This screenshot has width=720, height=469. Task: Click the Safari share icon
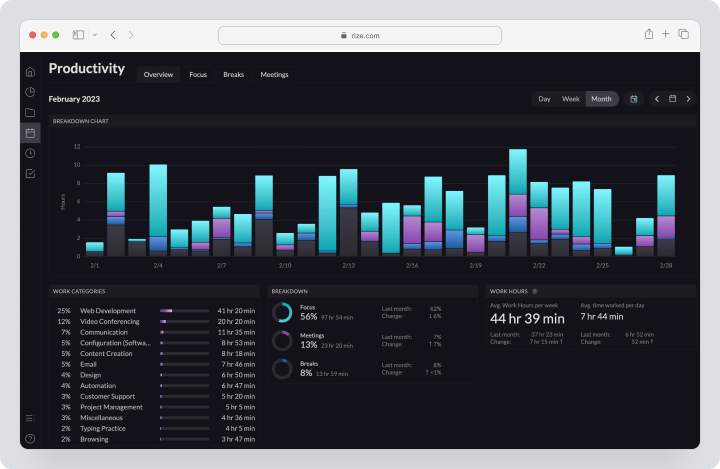(648, 34)
